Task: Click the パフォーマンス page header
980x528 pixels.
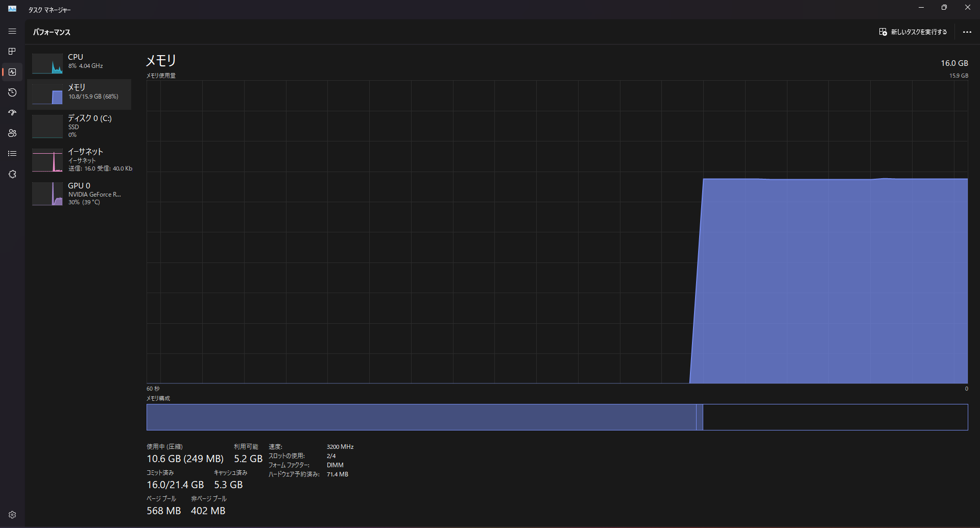Action: coord(52,32)
